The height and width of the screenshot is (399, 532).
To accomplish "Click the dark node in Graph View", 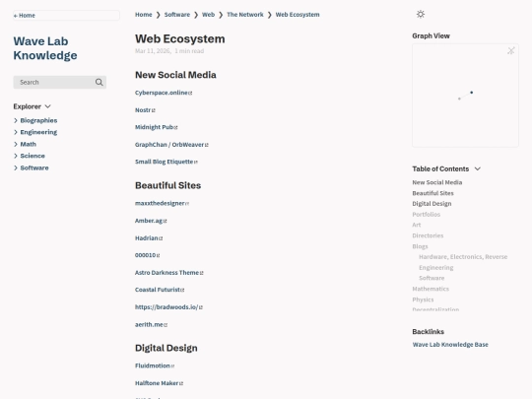I will point(471,93).
